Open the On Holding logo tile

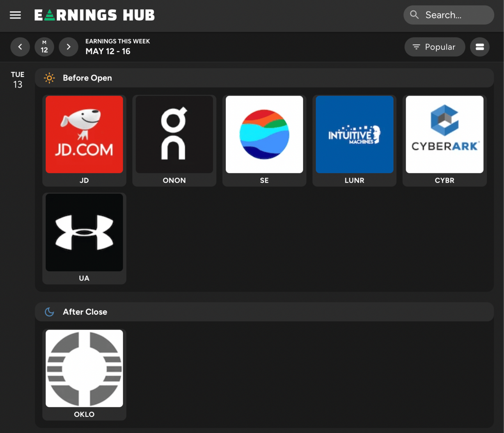tap(174, 134)
